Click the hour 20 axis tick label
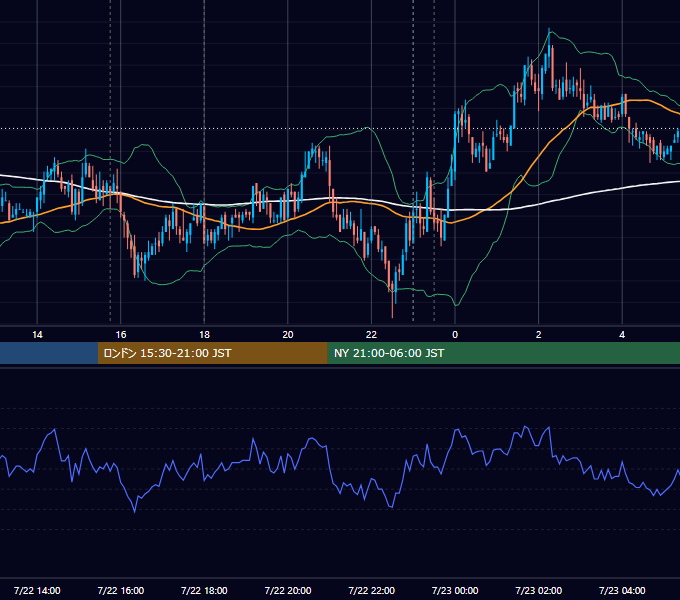The width and height of the screenshot is (680, 600). [x=288, y=334]
